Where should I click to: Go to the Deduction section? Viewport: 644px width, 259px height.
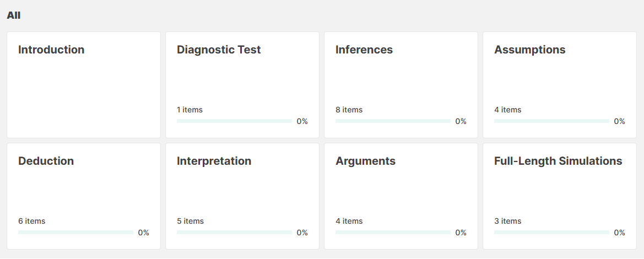pyautogui.click(x=46, y=161)
